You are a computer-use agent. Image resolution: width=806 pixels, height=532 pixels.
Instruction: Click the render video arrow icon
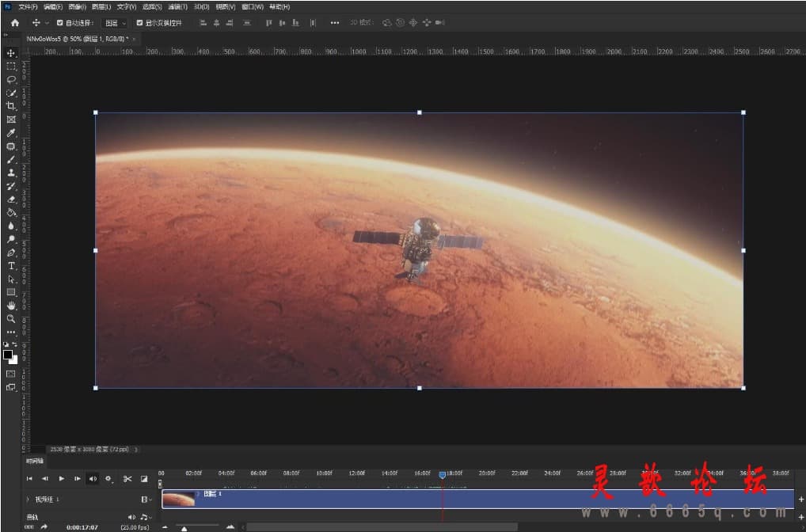click(44, 527)
